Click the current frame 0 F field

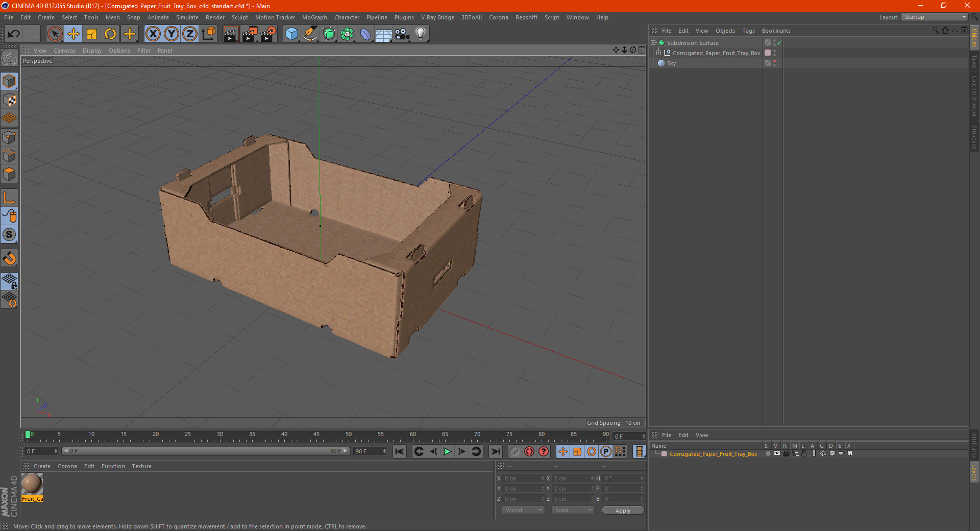pos(41,451)
